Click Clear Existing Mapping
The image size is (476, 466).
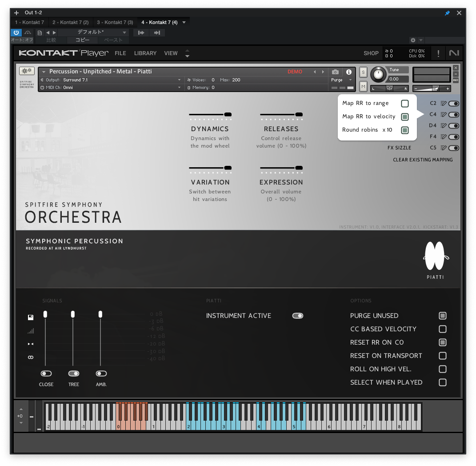coord(423,160)
